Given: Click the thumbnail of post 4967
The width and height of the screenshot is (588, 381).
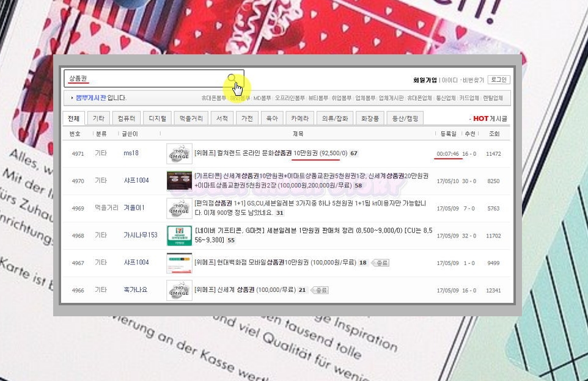Looking at the screenshot, I should click(x=179, y=263).
